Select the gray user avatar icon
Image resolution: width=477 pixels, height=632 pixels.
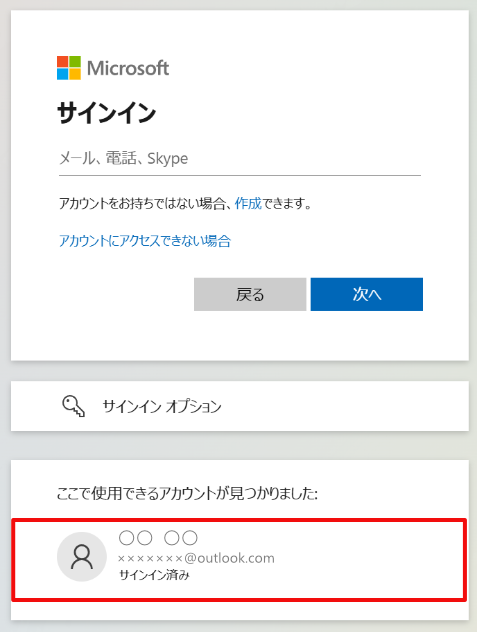[82, 557]
